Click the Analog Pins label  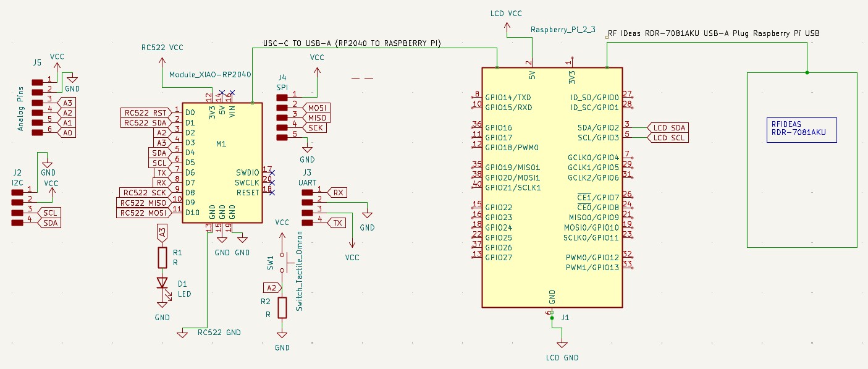coord(21,108)
